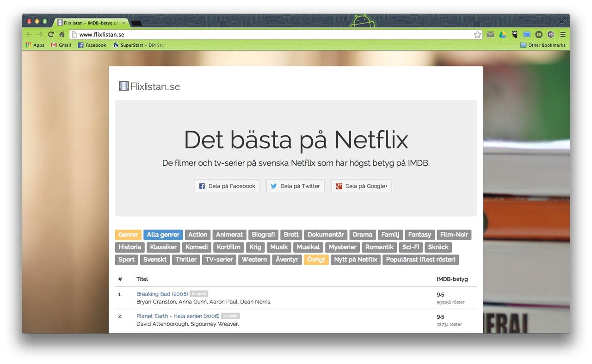Image resolution: width=592 pixels, height=364 pixels.
Task: Bookmark this page with the star icon
Action: click(x=477, y=34)
